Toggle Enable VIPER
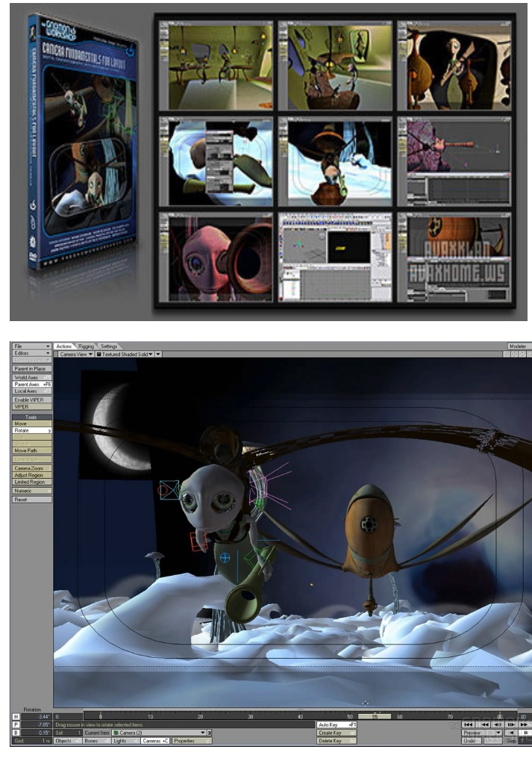 32,400
